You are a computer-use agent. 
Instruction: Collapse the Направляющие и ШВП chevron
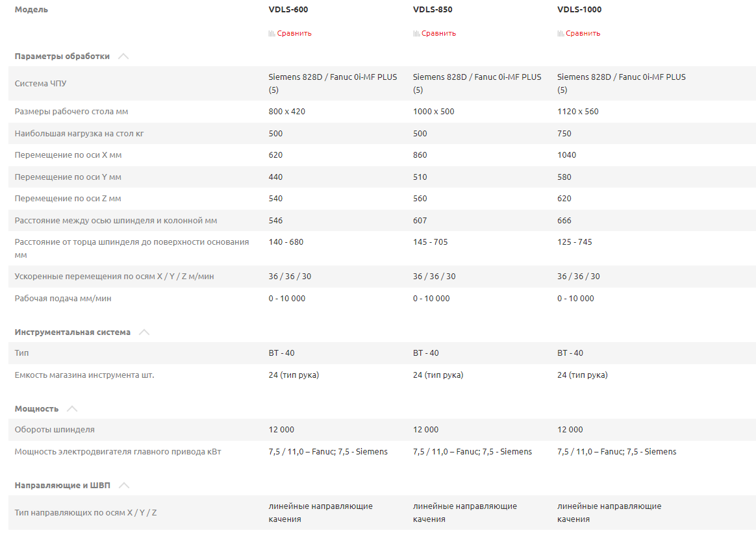point(124,486)
